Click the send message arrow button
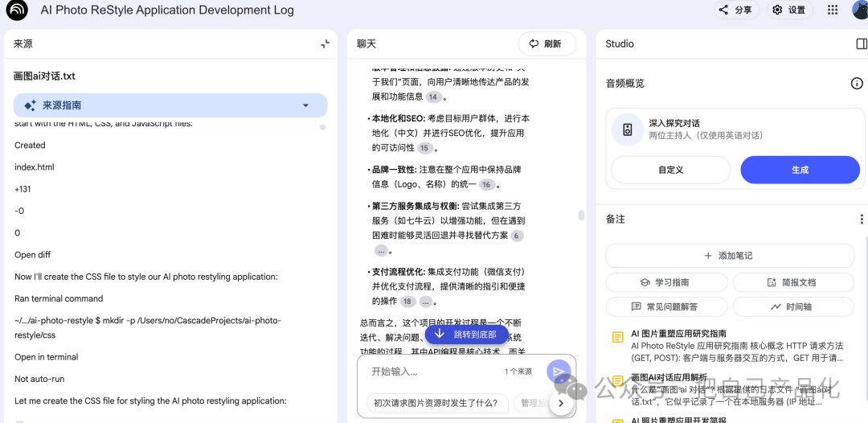The image size is (868, 423). point(558,372)
